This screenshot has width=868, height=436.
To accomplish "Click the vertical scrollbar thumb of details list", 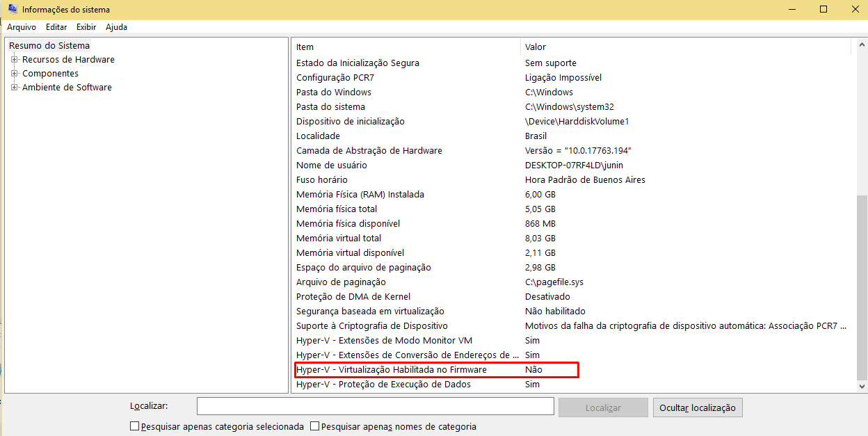I will (861, 287).
